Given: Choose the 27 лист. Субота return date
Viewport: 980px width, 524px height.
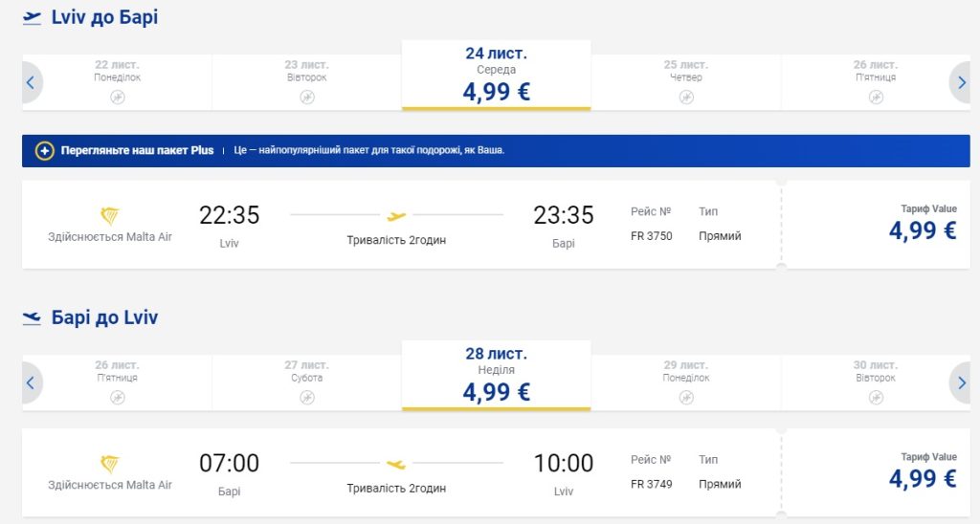Looking at the screenshot, I should (x=306, y=382).
